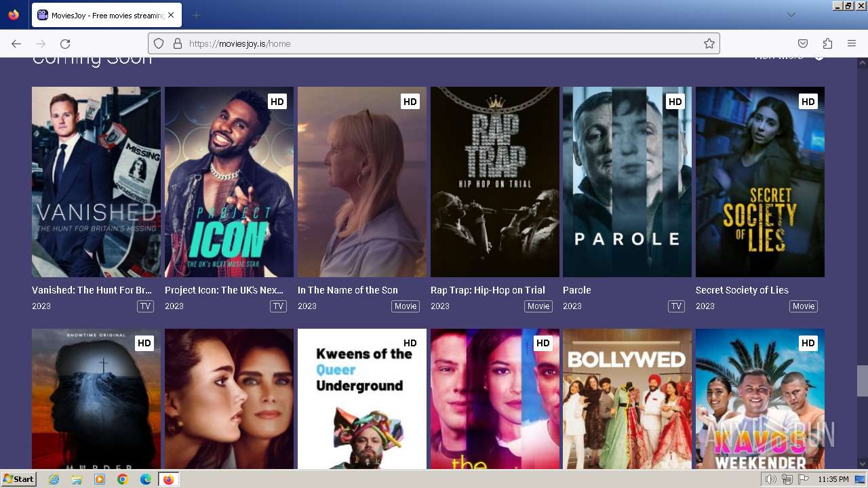Save page to Pocket
This screenshot has height=488, width=868.
(803, 43)
